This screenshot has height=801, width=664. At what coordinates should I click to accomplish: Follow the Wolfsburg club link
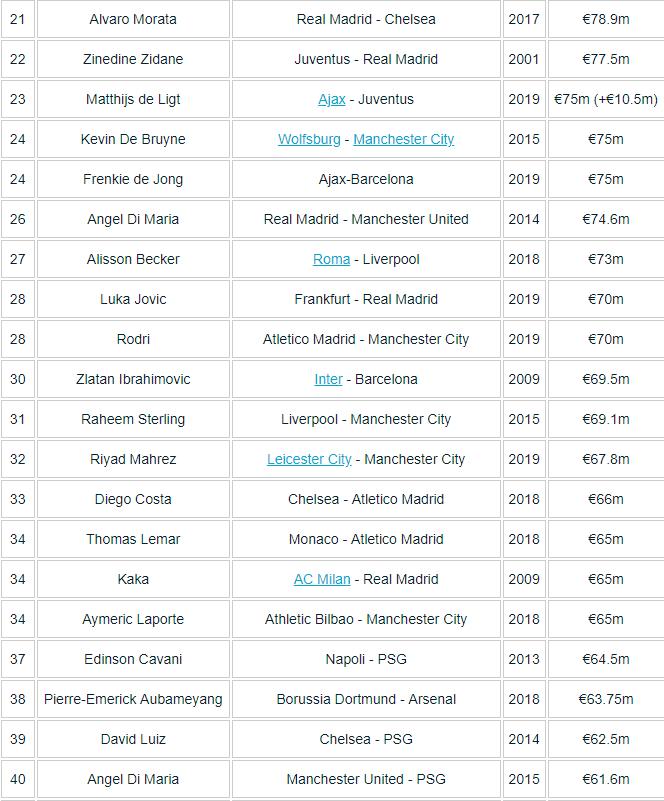309,139
